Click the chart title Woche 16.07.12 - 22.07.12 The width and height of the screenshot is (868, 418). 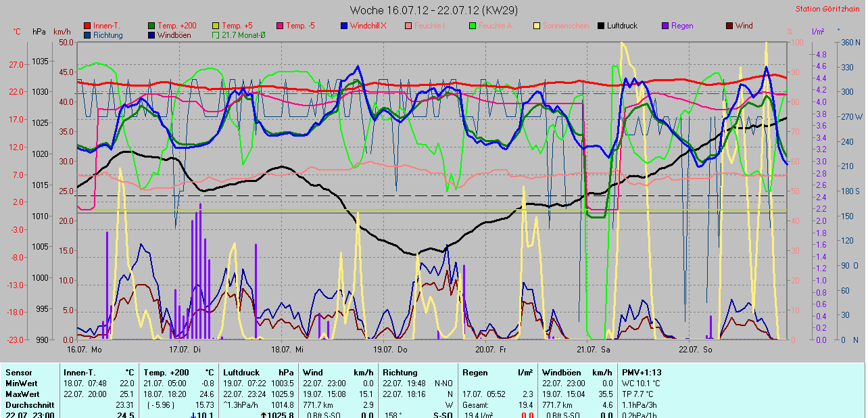(433, 10)
